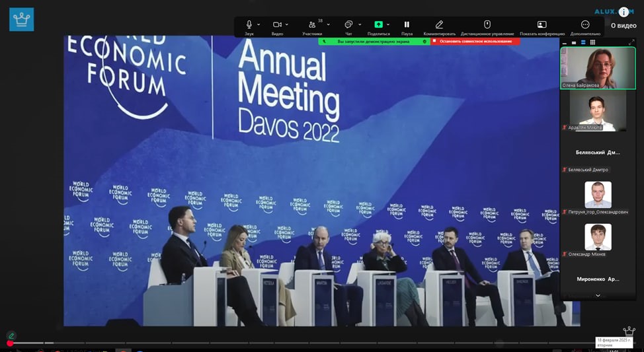Show more participants with down chevron

point(598,295)
